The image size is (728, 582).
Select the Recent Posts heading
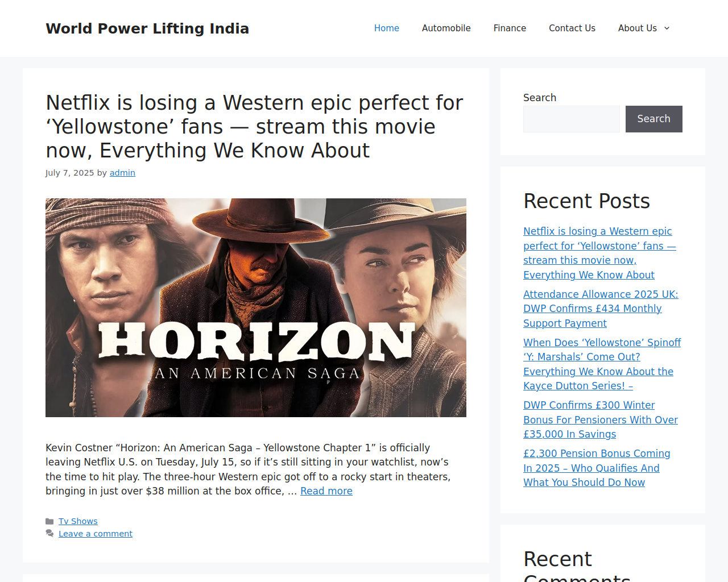pyautogui.click(x=586, y=201)
